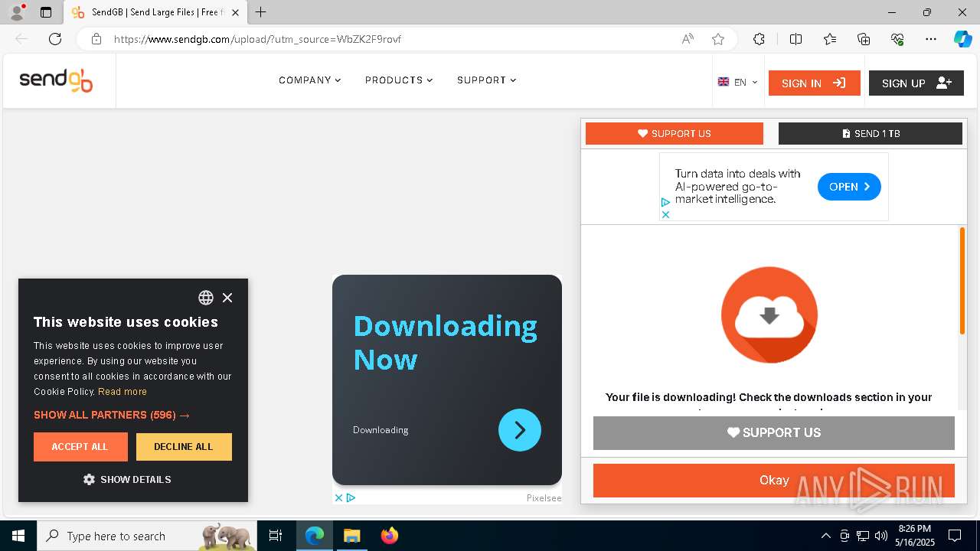Image resolution: width=980 pixels, height=551 pixels.
Task: Open Microsoft Edge from taskbar
Action: tap(315, 536)
